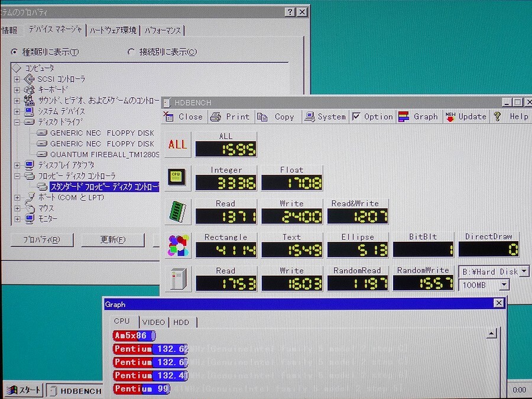Collapse the ディスク ドライブ tree node
532x399 pixels.
17,122
